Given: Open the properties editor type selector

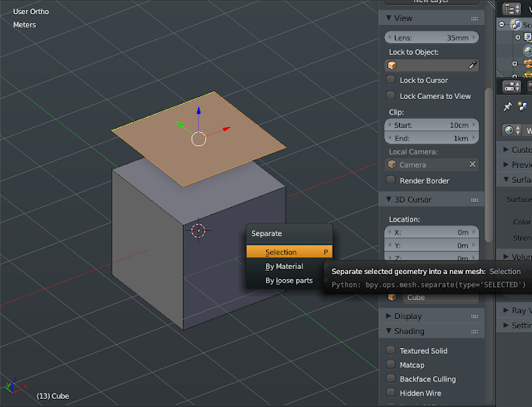Looking at the screenshot, I should 511,86.
